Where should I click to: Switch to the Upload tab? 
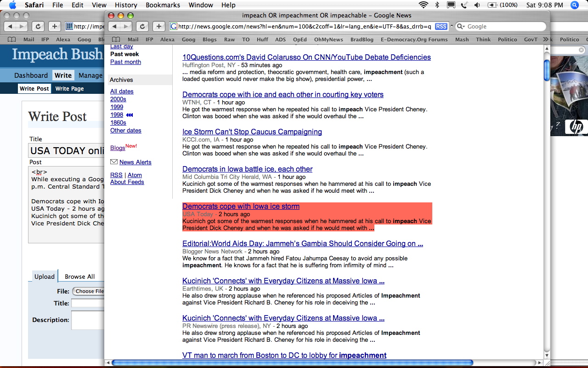[x=45, y=276]
